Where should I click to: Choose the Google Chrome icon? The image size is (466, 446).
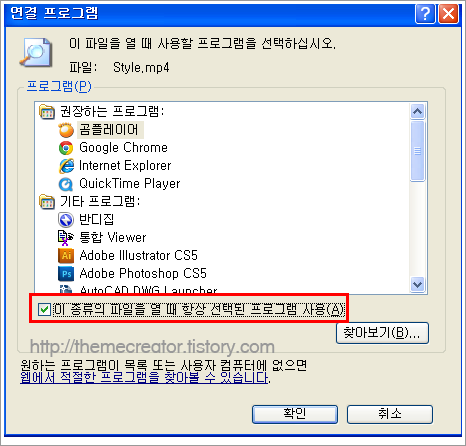[66, 148]
